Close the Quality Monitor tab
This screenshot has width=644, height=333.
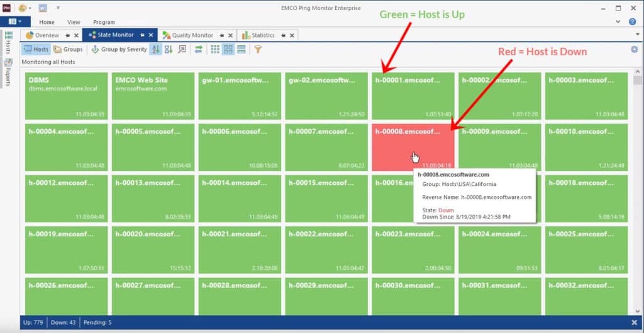click(230, 36)
